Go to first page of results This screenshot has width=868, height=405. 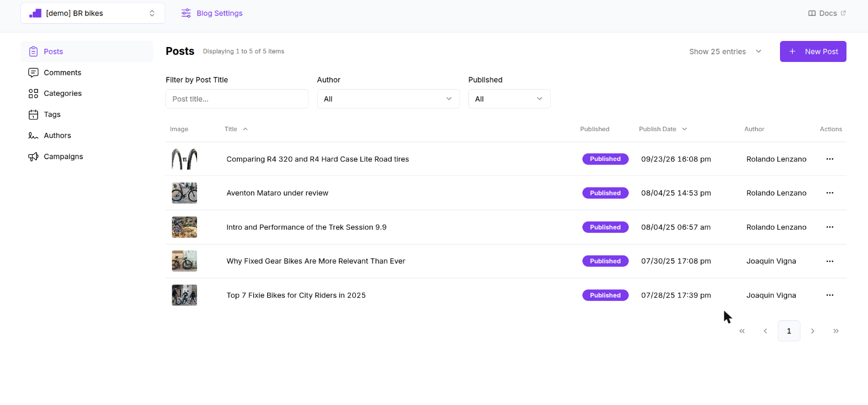click(x=742, y=331)
